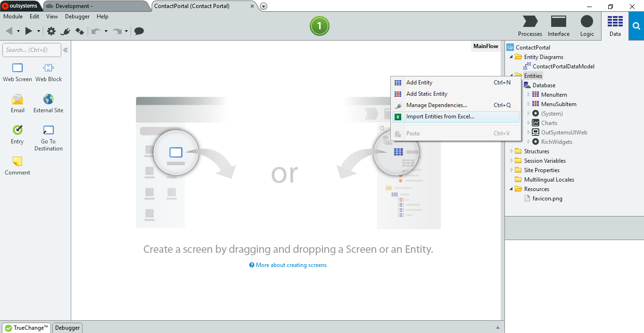The height and width of the screenshot is (333, 644).
Task: Click the merge and compare arrows icon
Action: [80, 31]
